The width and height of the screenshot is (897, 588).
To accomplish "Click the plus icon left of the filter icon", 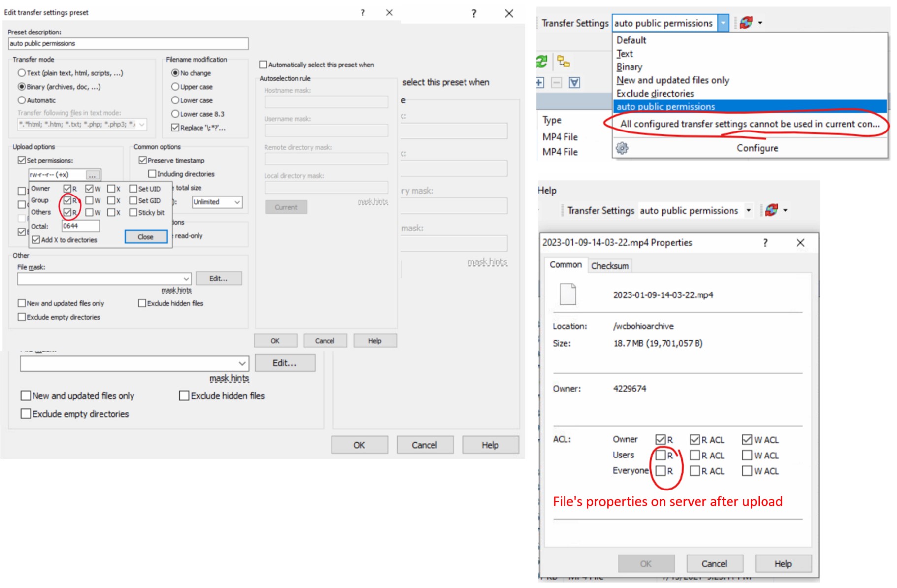I will 540,82.
